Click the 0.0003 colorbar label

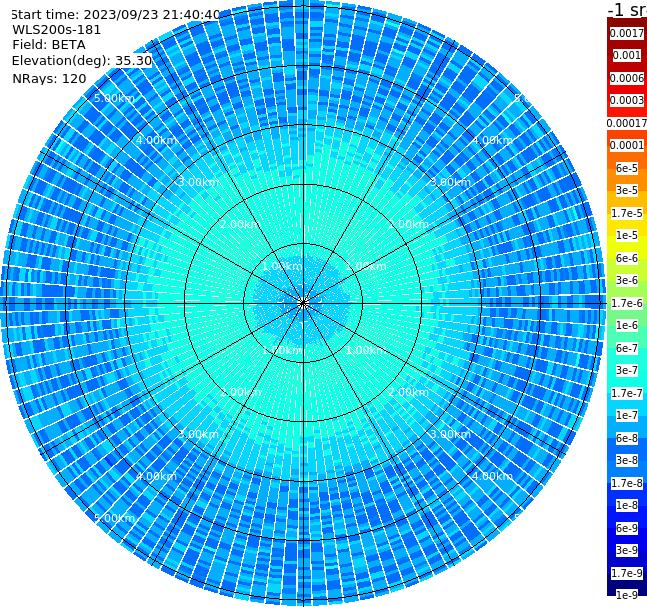tap(627, 100)
